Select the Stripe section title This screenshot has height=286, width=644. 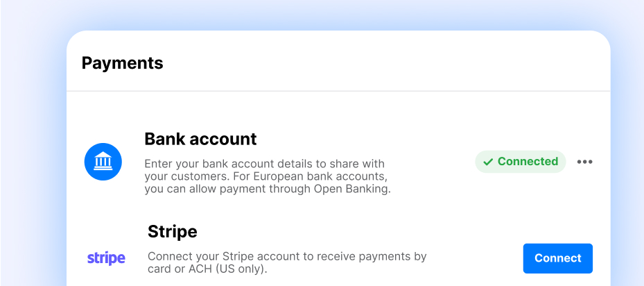[173, 231]
